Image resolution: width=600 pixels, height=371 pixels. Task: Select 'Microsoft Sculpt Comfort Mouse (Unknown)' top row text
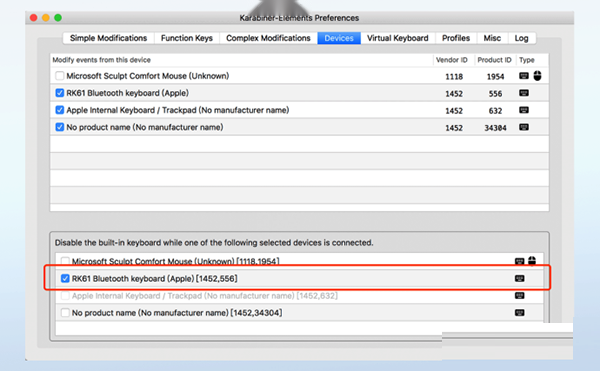point(148,76)
